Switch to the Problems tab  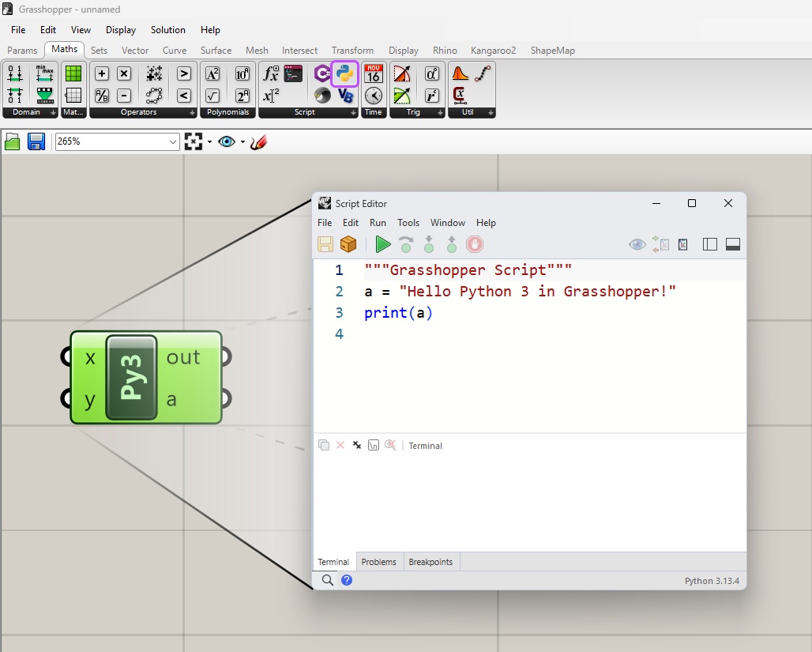click(x=378, y=561)
